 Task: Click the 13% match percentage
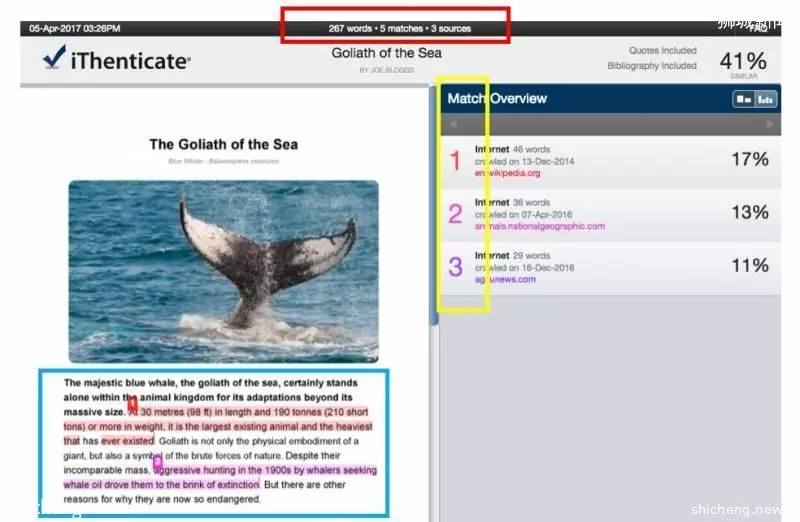[749, 213]
